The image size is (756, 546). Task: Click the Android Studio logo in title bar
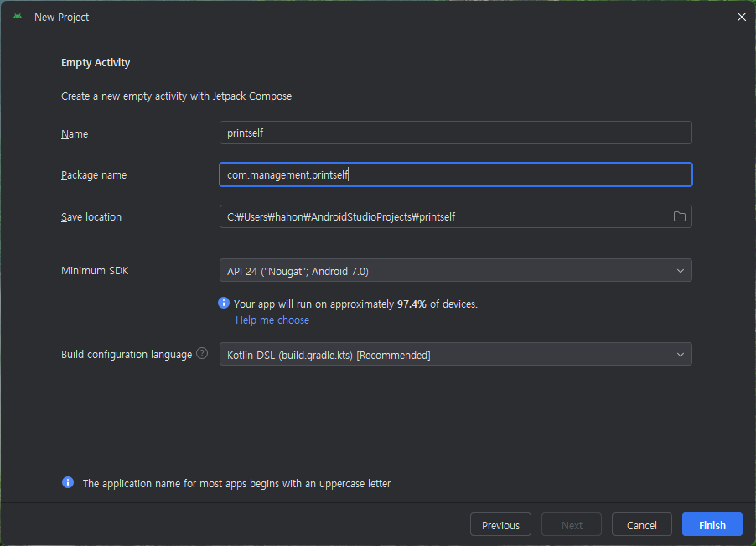[x=18, y=17]
